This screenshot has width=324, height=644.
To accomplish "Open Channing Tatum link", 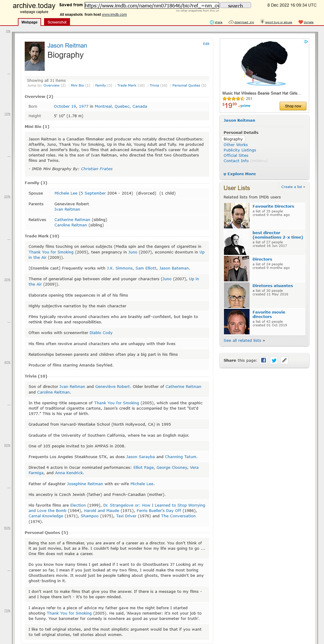I will 180,457.
